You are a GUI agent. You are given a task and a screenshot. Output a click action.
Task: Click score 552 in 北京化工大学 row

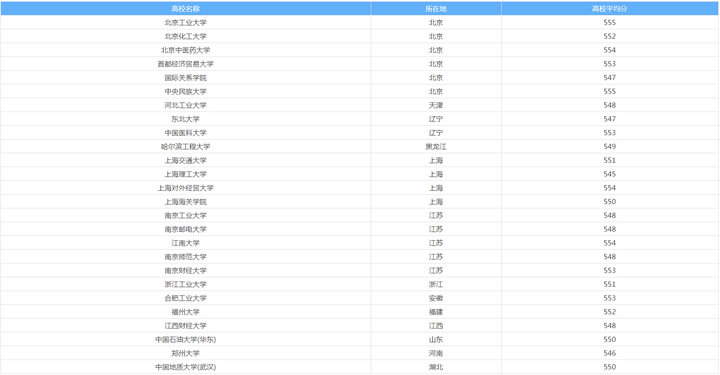609,36
